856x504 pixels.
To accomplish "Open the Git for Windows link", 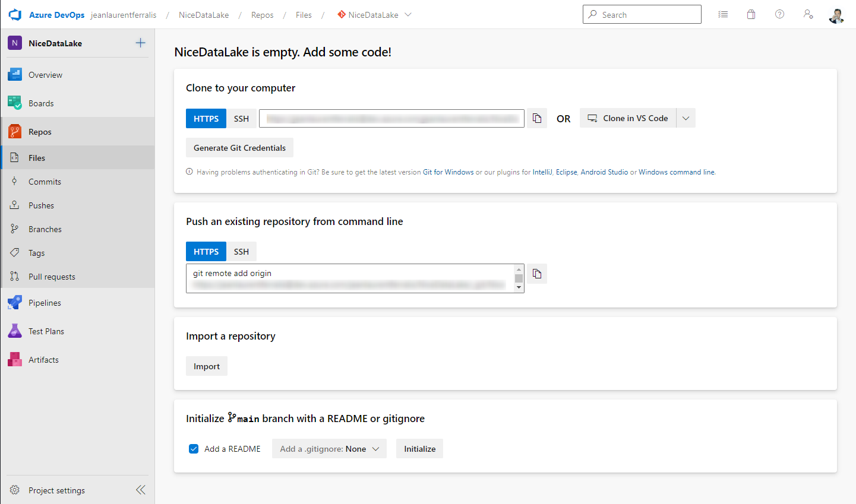I will (x=448, y=172).
